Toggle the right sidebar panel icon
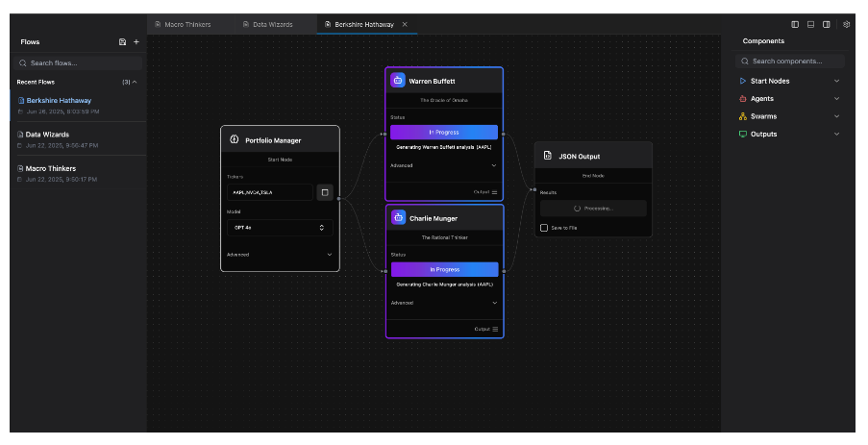The height and width of the screenshot is (445, 868). (826, 24)
